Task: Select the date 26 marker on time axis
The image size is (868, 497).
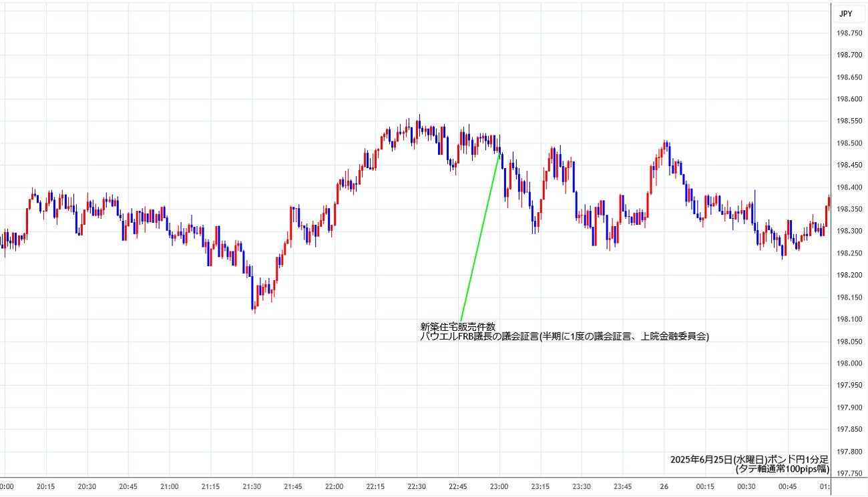Action: [664, 487]
